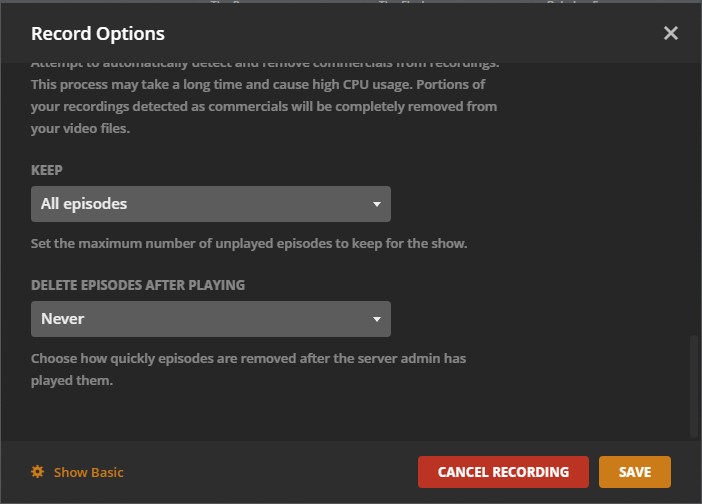Click the gear icon beside Show Basic
This screenshot has width=702, height=504.
[x=38, y=472]
